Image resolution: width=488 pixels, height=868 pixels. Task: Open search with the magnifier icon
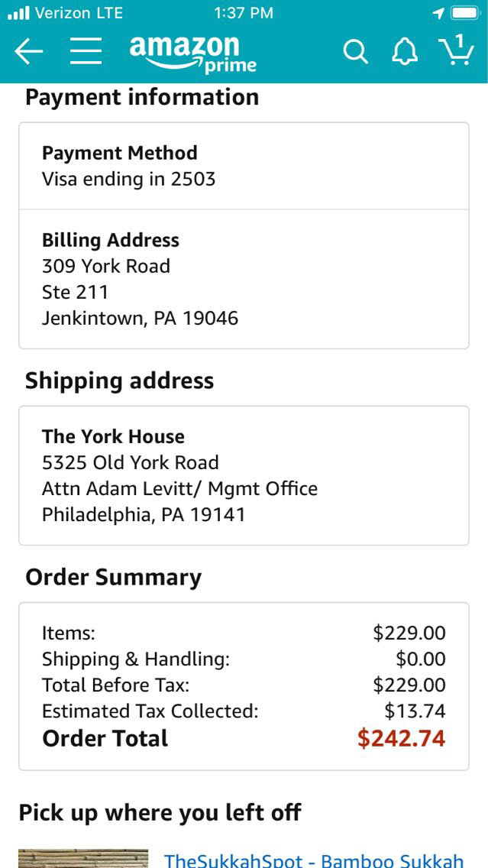coord(355,52)
